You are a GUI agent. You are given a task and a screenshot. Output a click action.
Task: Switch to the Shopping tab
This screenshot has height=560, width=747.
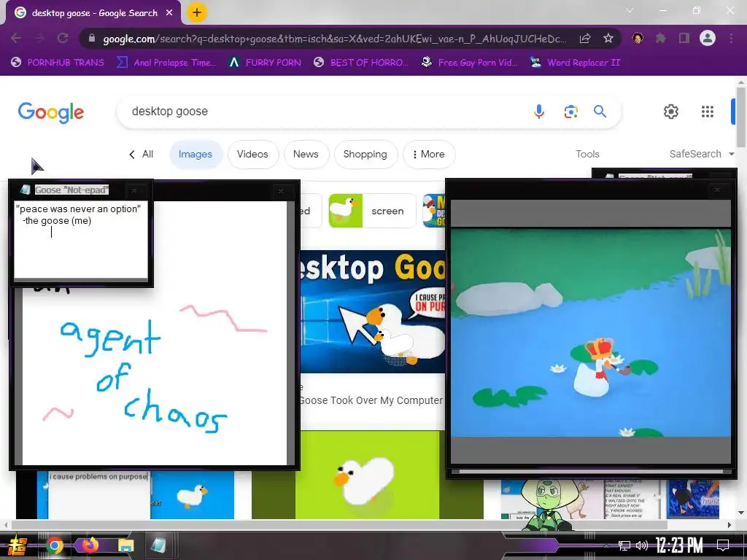(x=365, y=154)
